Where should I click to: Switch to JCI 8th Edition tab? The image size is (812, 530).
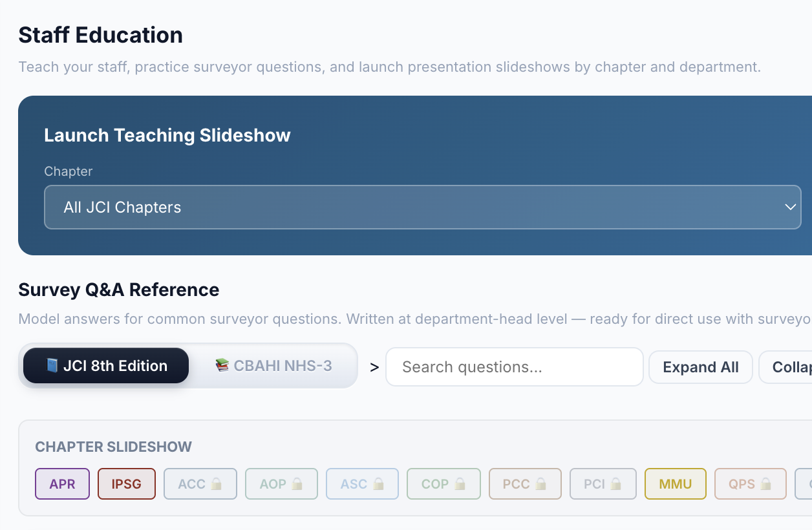106,366
